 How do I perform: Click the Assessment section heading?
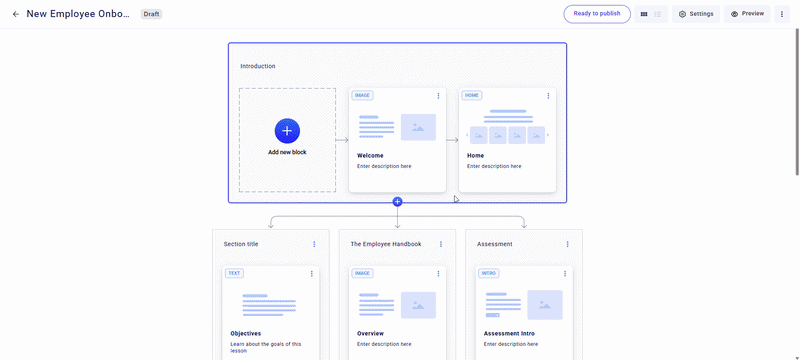(494, 244)
